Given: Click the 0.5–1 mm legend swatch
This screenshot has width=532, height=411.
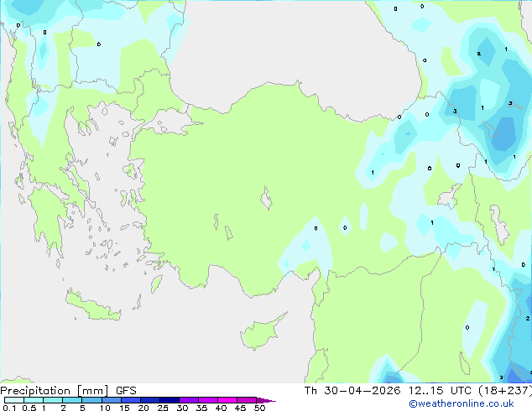Looking at the screenshot, I should click(34, 400).
